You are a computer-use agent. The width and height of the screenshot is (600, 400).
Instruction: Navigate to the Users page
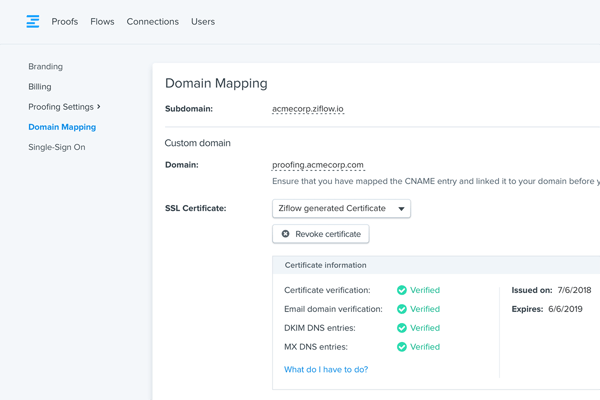(x=203, y=22)
